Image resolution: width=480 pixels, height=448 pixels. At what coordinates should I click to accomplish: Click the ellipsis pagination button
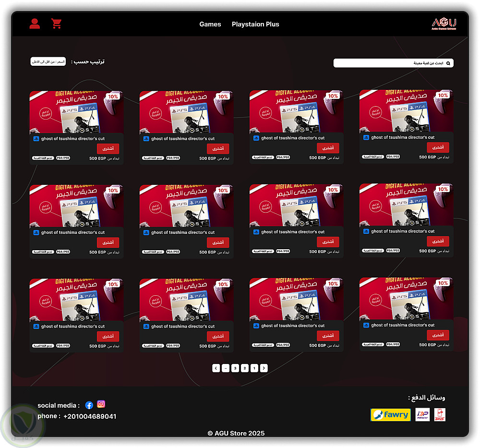click(x=226, y=368)
